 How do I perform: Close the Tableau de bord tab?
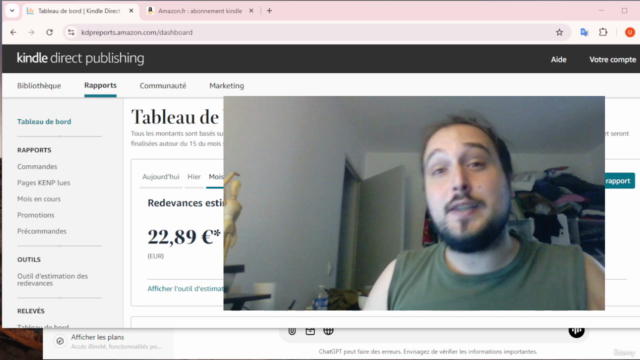coord(131,11)
